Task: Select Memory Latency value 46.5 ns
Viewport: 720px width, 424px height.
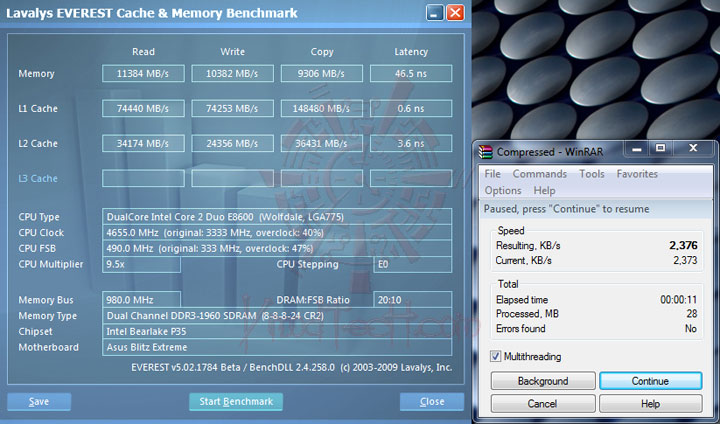Action: point(411,73)
